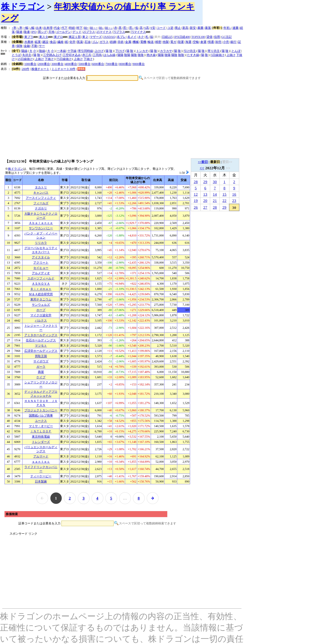Click the bottom stock search magnifier icon
This screenshot has height=644, width=322.
click(x=116, y=523)
